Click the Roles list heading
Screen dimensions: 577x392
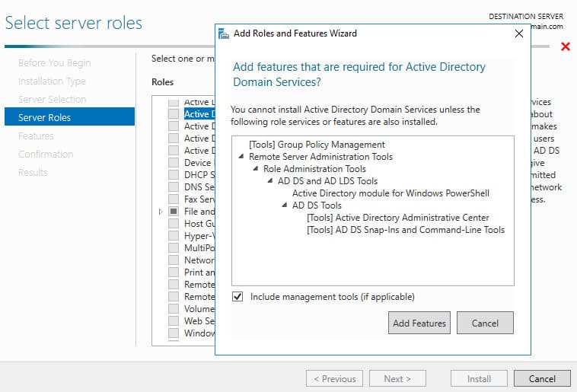[x=162, y=81]
